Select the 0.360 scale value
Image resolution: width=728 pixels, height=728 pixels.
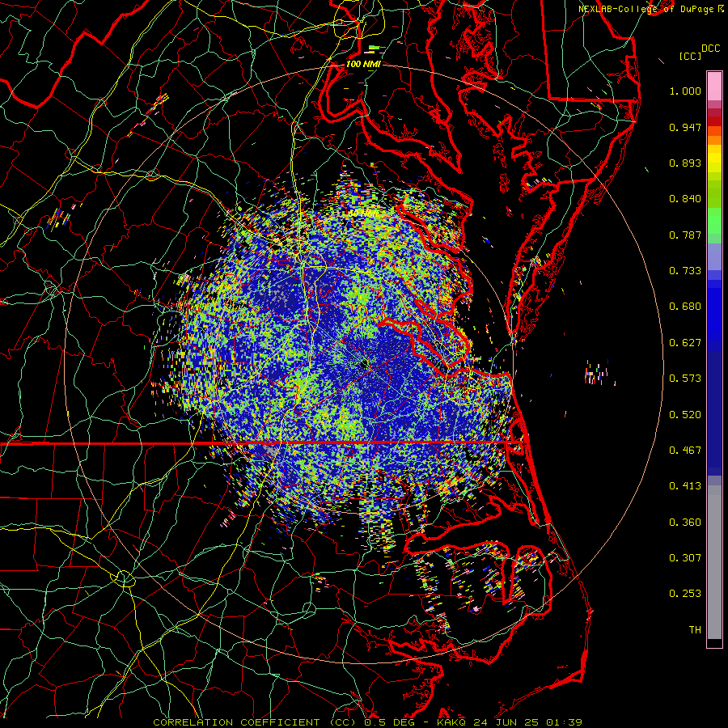pyautogui.click(x=685, y=523)
